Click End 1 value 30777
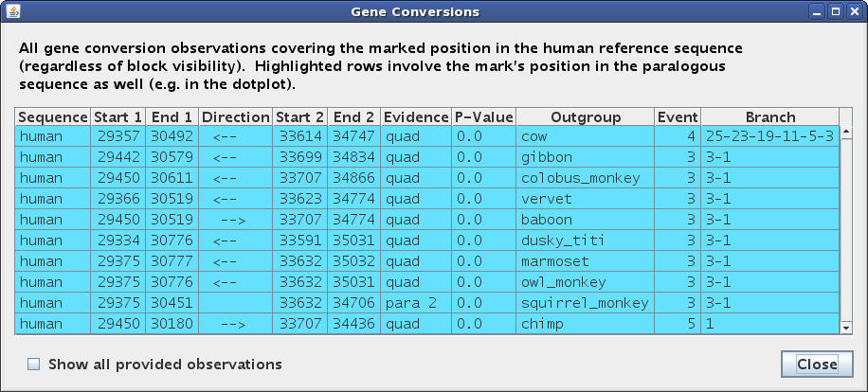 pyautogui.click(x=172, y=261)
